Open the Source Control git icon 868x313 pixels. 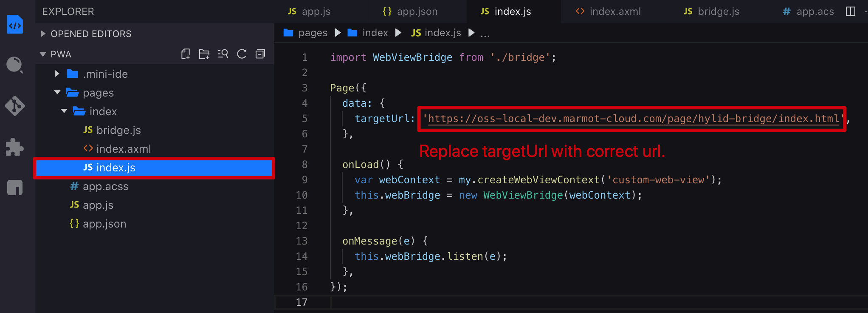click(x=15, y=105)
